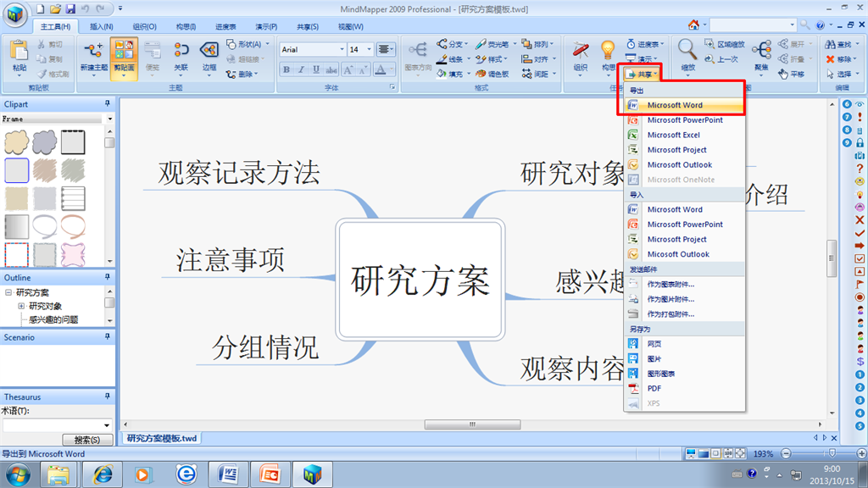Toggle underline text formatting

317,70
